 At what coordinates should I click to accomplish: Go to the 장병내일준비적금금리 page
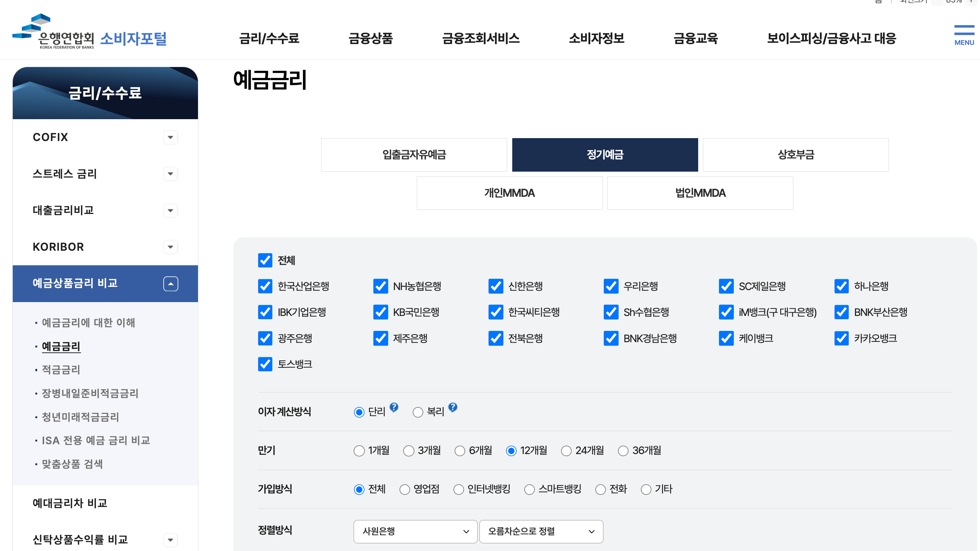pos(90,394)
